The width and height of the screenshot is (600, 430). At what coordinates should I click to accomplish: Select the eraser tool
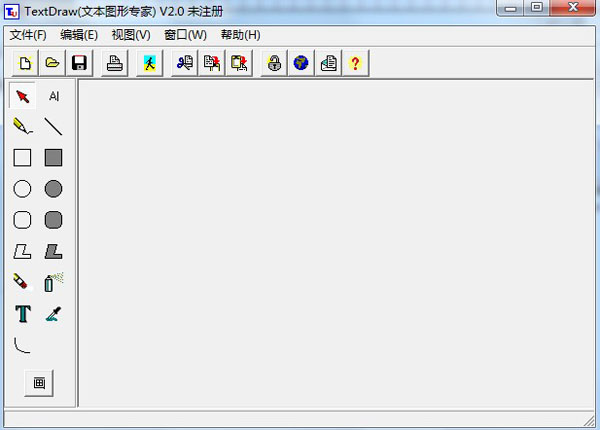[22, 282]
